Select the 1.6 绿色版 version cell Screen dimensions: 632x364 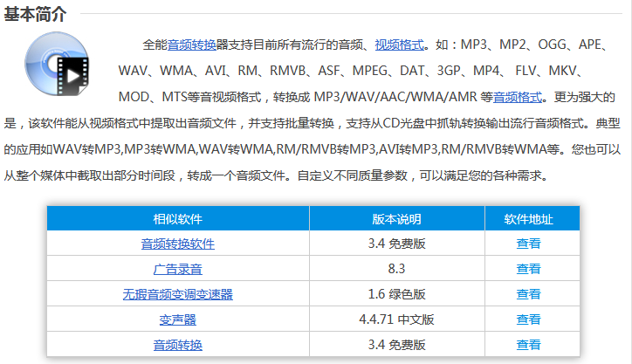click(x=396, y=294)
